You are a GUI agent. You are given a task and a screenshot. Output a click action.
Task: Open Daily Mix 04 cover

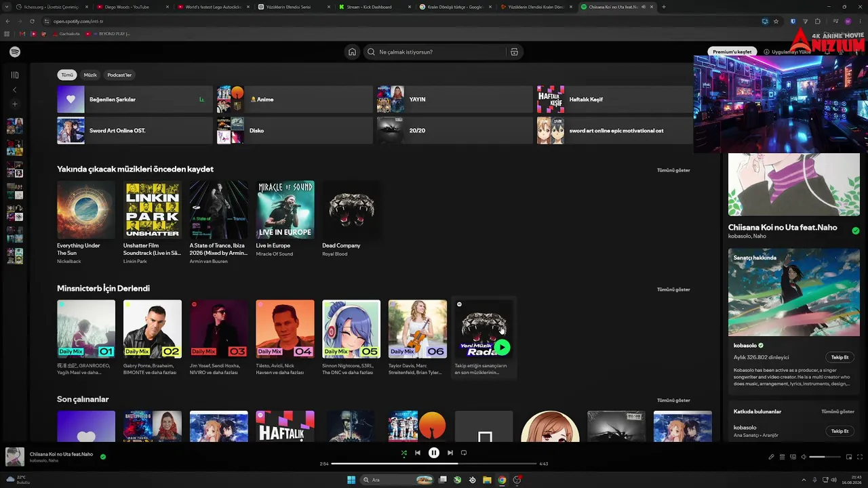(x=285, y=329)
